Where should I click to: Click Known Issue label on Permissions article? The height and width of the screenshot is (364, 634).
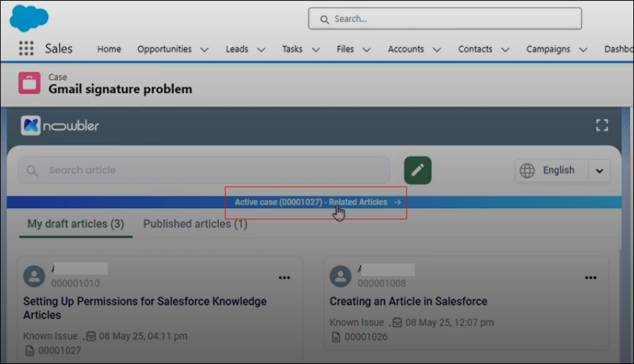tap(50, 336)
